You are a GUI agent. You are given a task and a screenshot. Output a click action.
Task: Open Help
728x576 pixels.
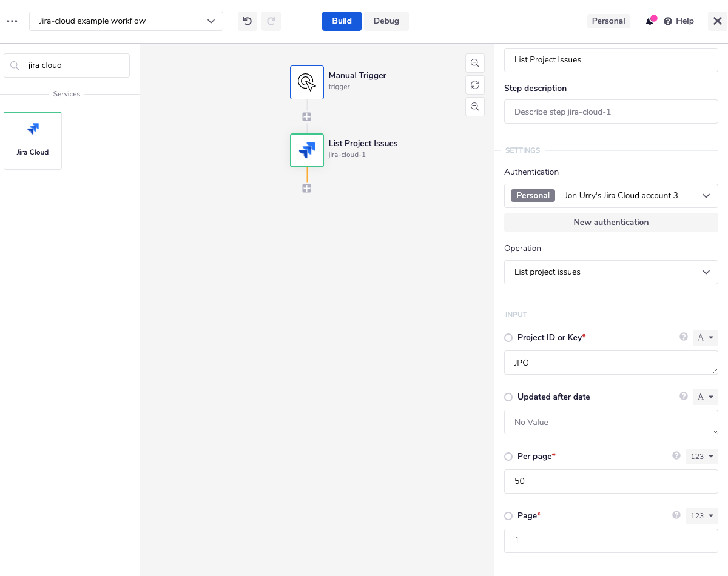pyautogui.click(x=679, y=21)
